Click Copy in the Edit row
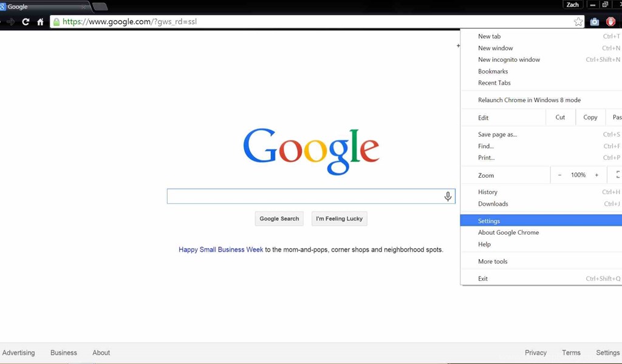 pyautogui.click(x=590, y=117)
